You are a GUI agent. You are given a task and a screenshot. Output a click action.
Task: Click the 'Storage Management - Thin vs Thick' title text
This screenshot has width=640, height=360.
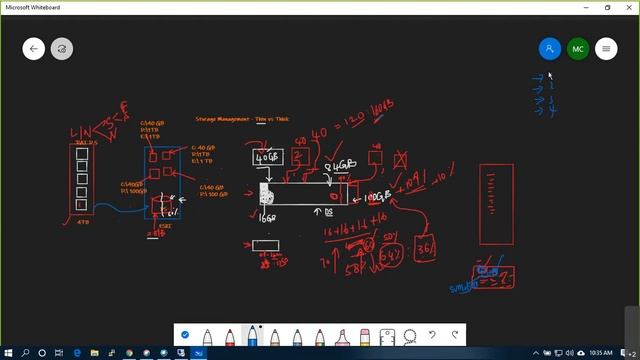(x=242, y=119)
